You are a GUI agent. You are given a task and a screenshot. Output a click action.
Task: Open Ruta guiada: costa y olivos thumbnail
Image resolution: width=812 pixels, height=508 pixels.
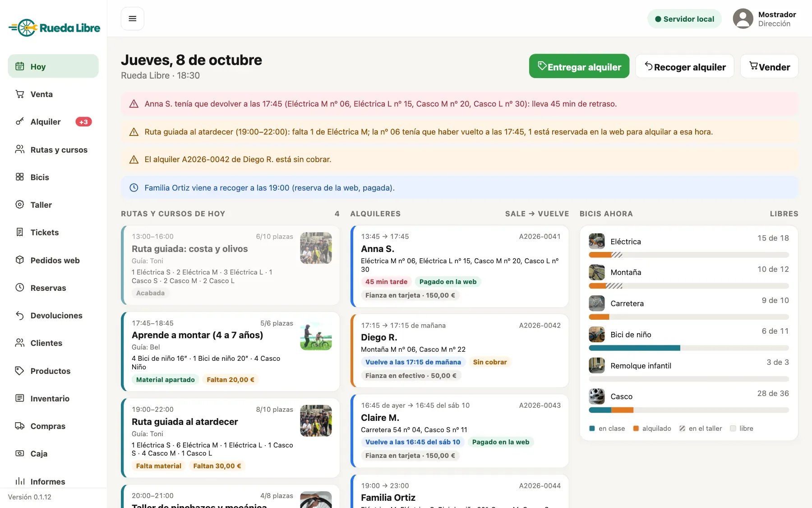point(316,248)
